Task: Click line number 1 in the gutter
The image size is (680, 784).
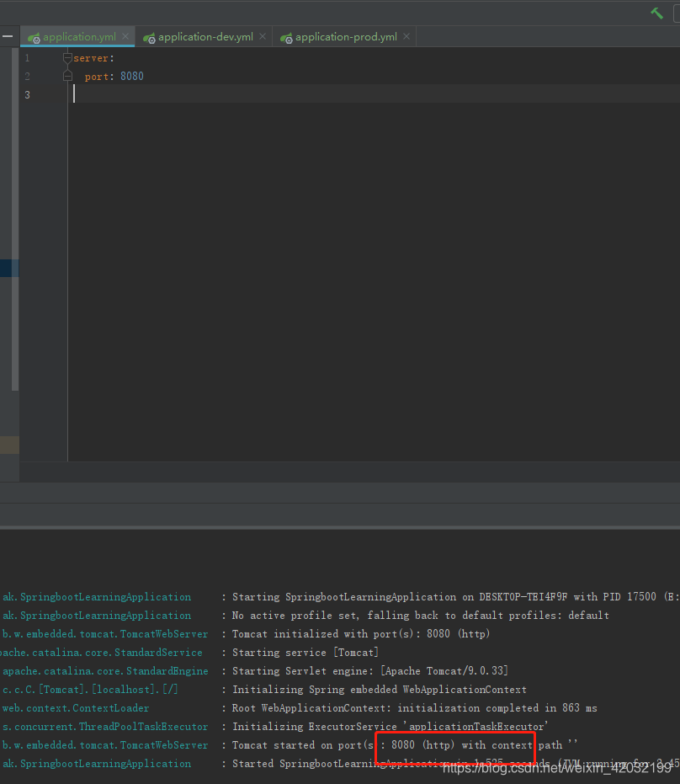Action: tap(27, 58)
